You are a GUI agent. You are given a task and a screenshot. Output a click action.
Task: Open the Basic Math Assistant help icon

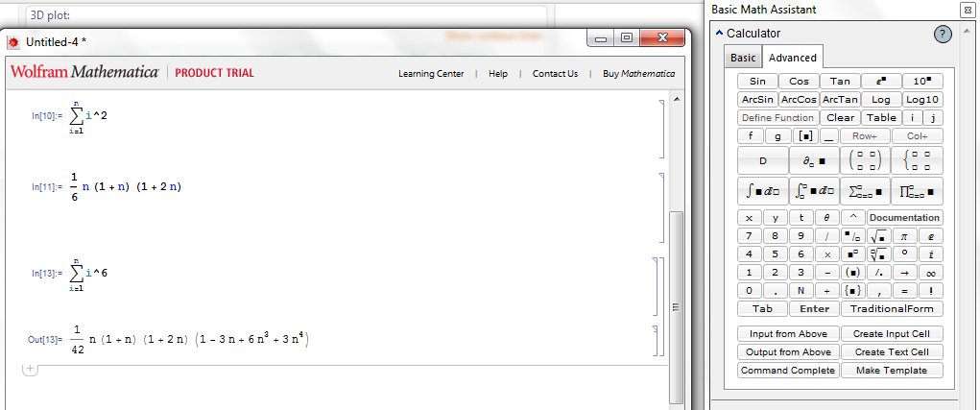(943, 35)
